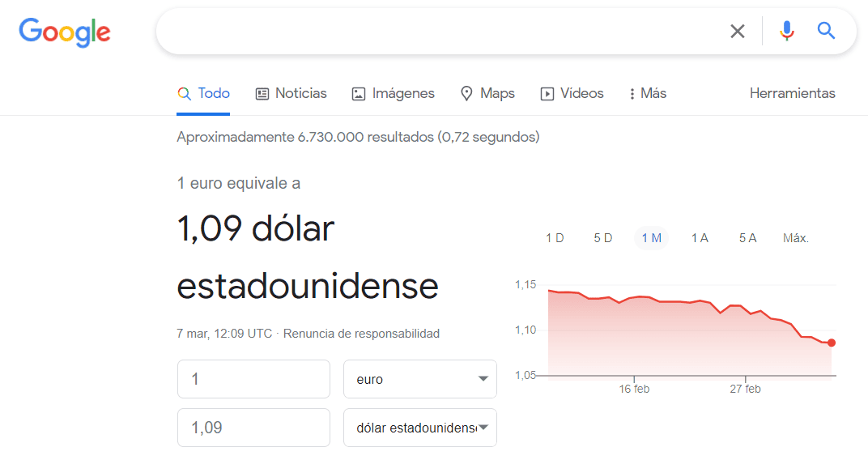Show the Máx. chart range
The image size is (868, 460).
[x=796, y=238]
